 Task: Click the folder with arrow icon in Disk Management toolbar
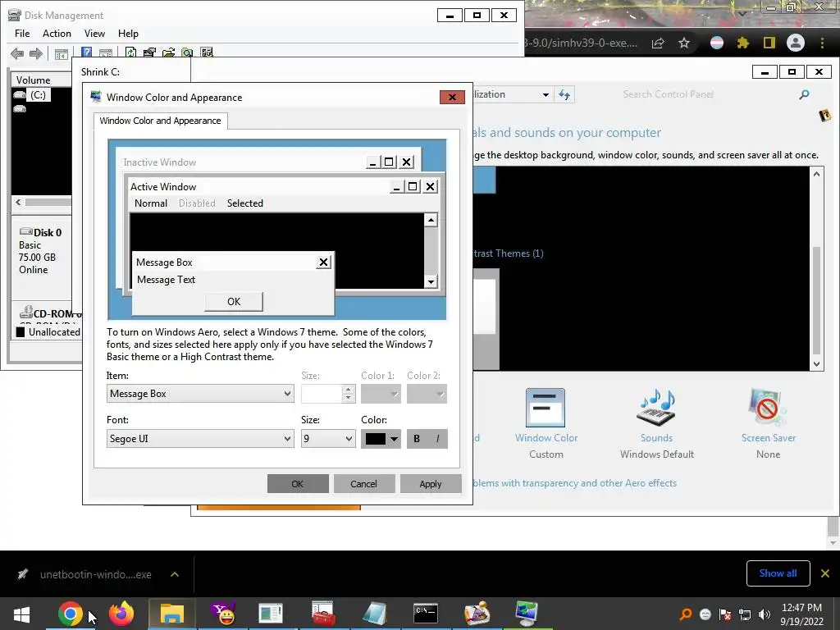168,52
